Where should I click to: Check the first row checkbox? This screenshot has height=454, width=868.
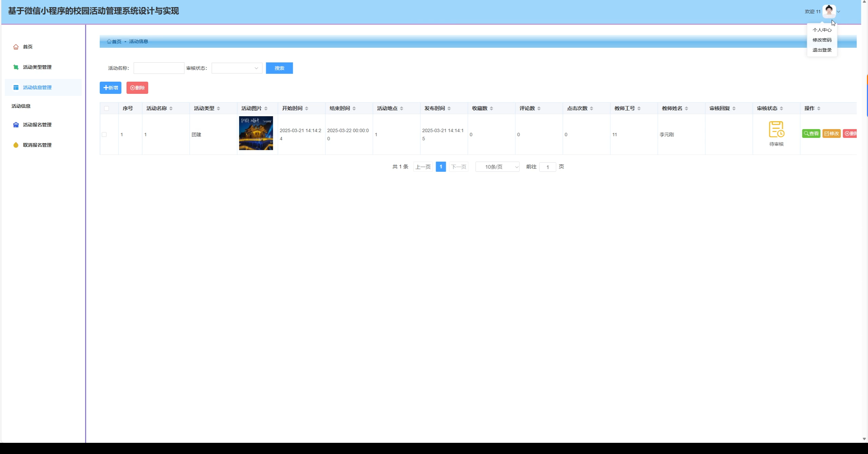pos(104,135)
